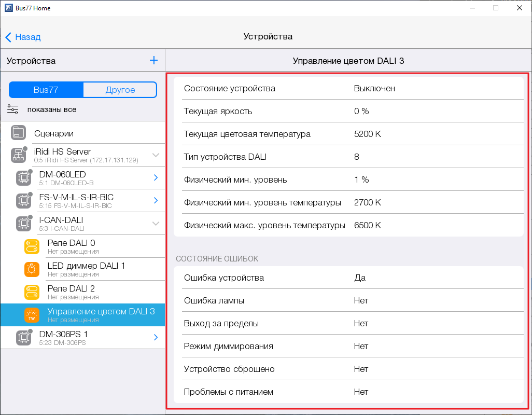532x415 pixels.
Task: Open DM-306PS 1 details arrow
Action: (156, 338)
